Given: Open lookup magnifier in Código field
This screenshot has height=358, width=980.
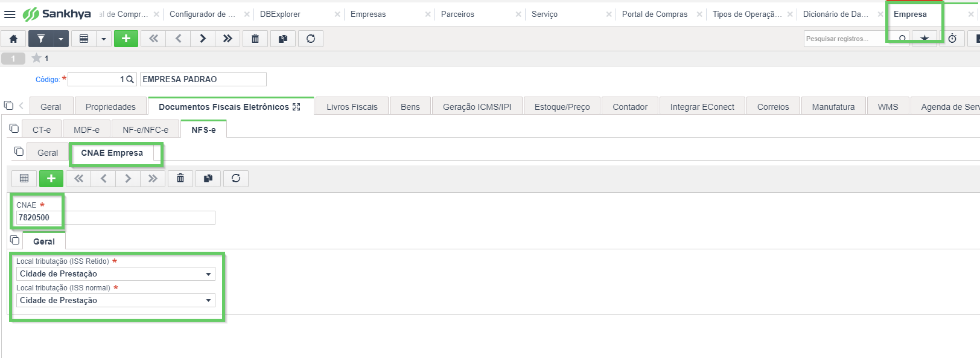Looking at the screenshot, I should click(x=130, y=79).
